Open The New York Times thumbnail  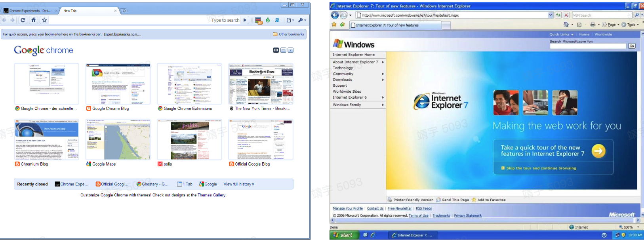[x=261, y=84]
